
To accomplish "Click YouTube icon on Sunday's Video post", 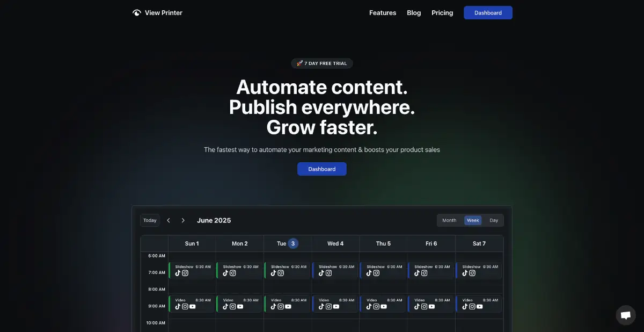I will click(192, 307).
